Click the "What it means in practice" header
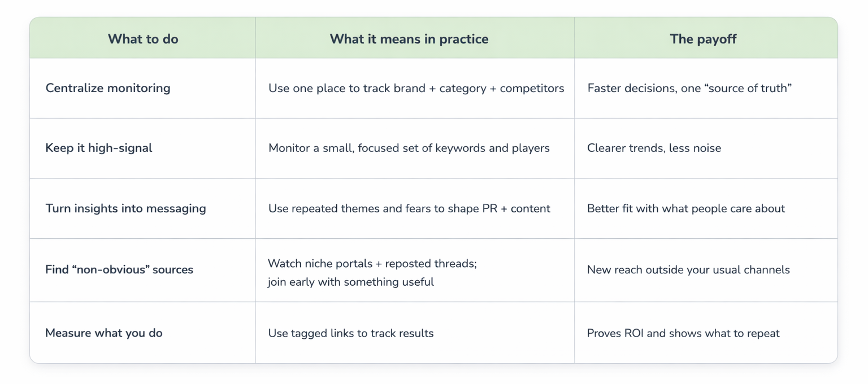Screen dimensions: 868x384 [x=409, y=39]
